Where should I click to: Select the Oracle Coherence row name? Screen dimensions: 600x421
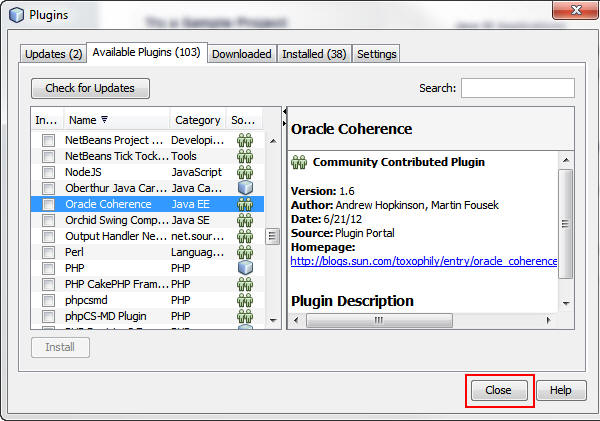pyautogui.click(x=108, y=204)
